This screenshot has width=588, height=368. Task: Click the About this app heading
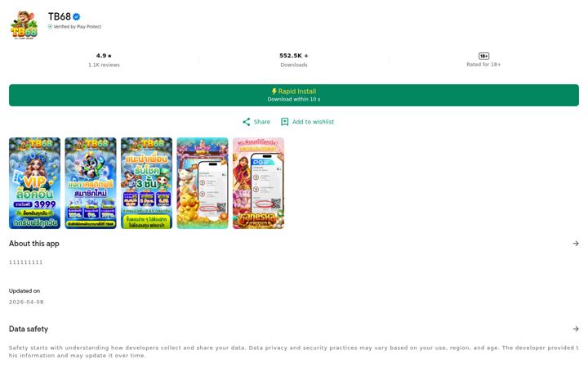coord(34,244)
